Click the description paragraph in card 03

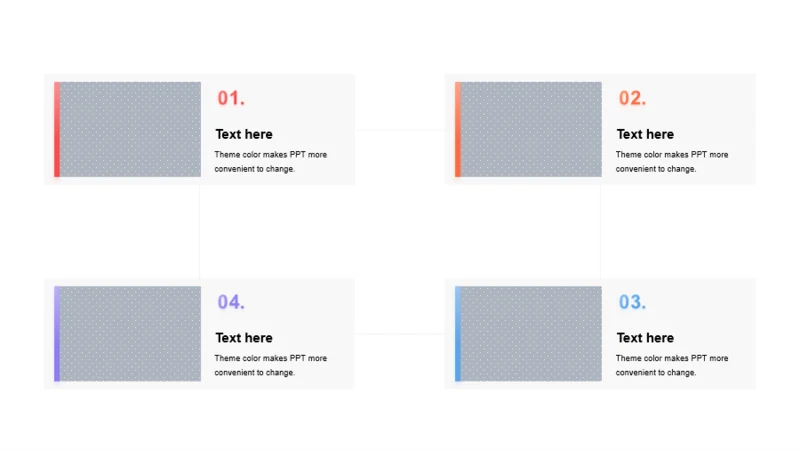point(671,365)
